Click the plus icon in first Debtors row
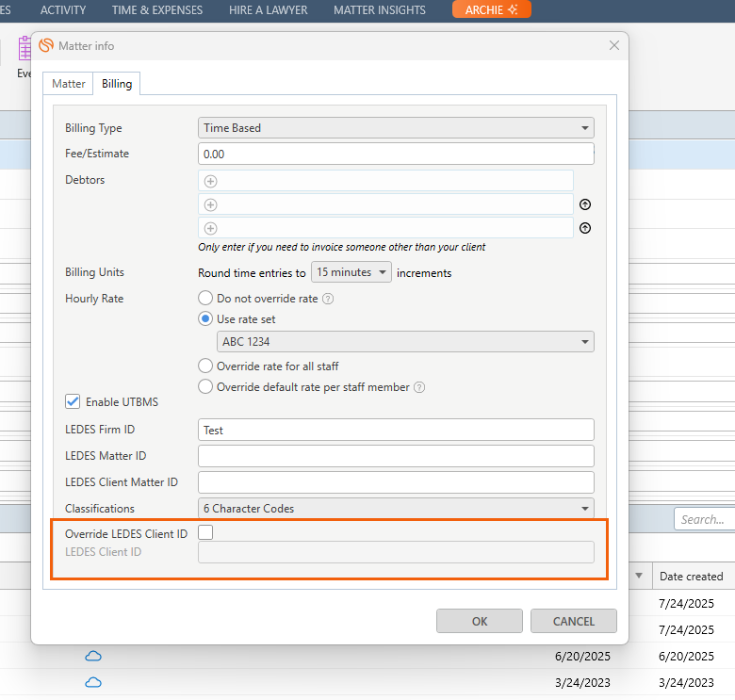 pyautogui.click(x=210, y=181)
